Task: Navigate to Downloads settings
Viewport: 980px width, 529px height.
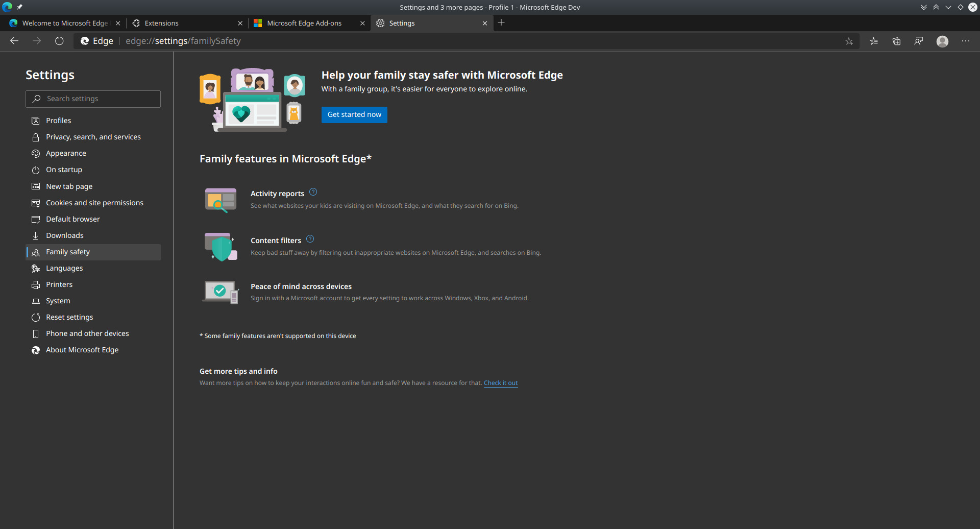Action: tap(64, 235)
